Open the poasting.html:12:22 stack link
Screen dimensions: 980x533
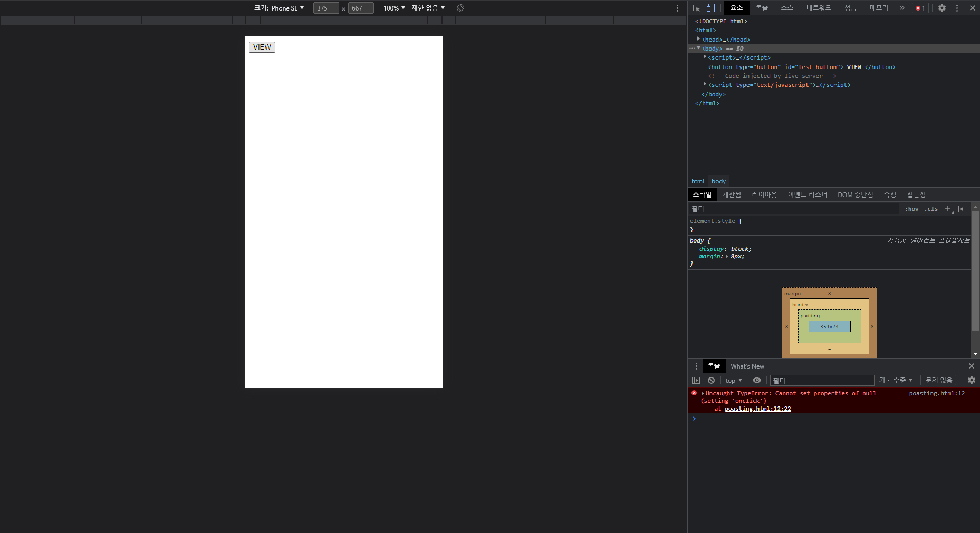click(x=758, y=409)
